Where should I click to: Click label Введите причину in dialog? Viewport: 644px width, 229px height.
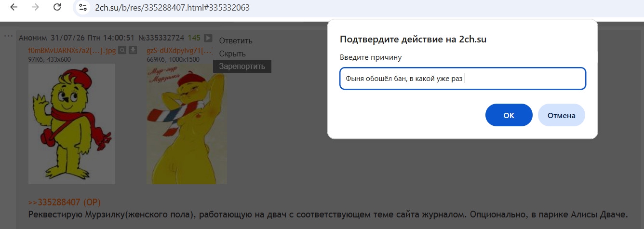(x=371, y=57)
